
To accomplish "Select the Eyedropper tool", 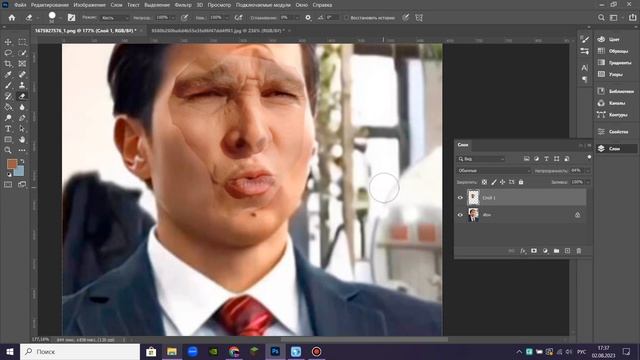I will coord(8,74).
